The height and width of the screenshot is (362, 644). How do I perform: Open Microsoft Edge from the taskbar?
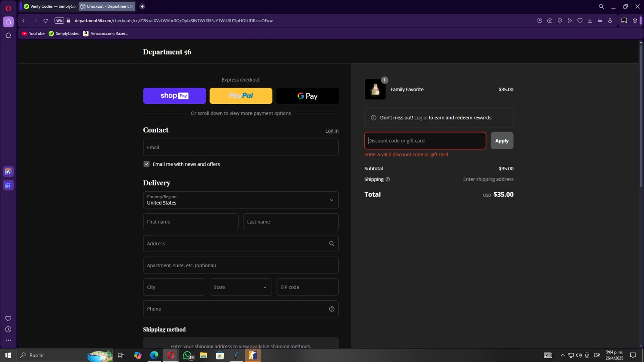click(154, 355)
